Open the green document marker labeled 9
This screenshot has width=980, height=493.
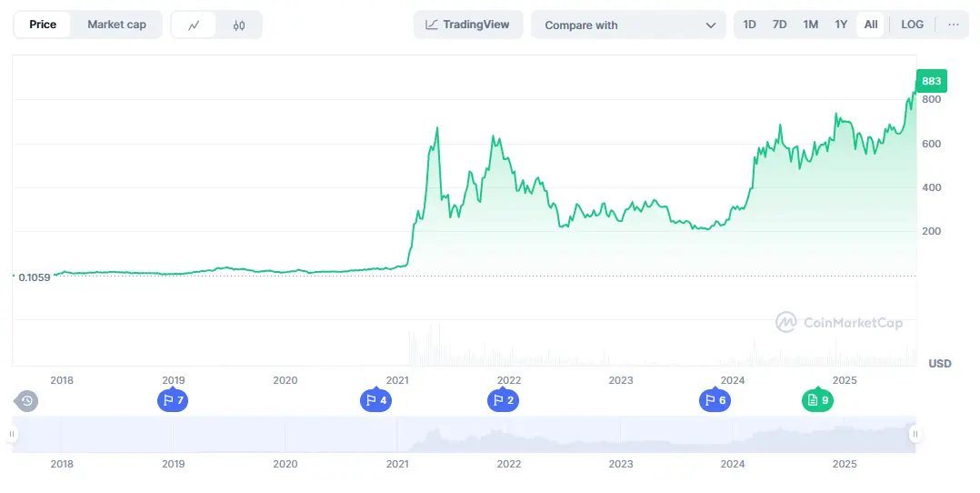click(817, 400)
